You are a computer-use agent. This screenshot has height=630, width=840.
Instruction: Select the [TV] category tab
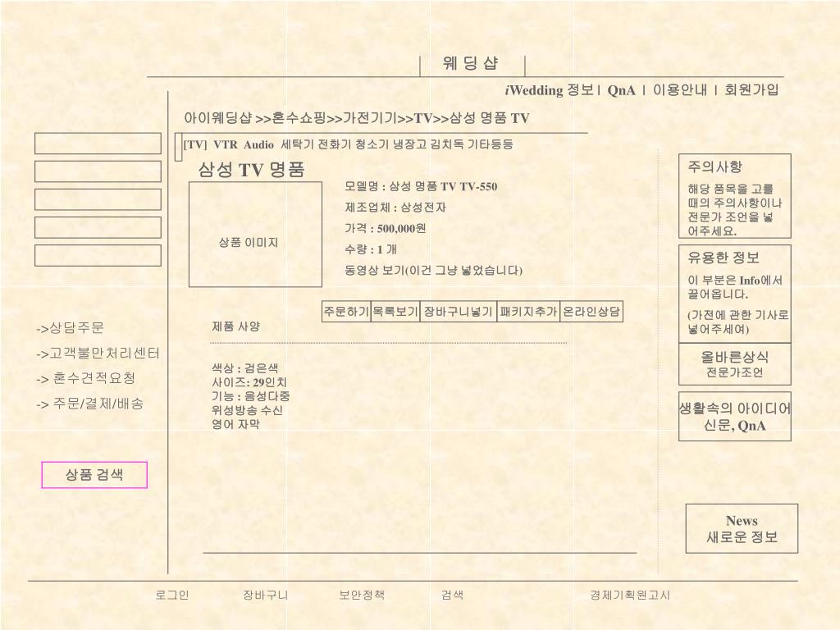coord(195,144)
